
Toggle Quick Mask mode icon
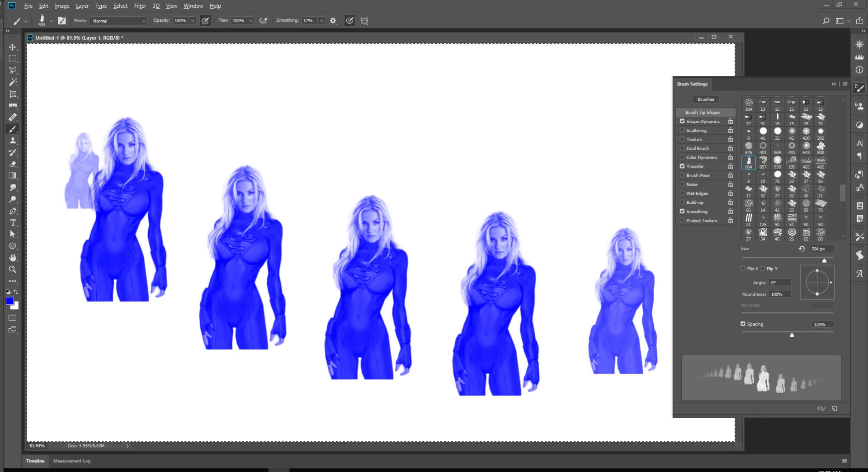pyautogui.click(x=13, y=318)
